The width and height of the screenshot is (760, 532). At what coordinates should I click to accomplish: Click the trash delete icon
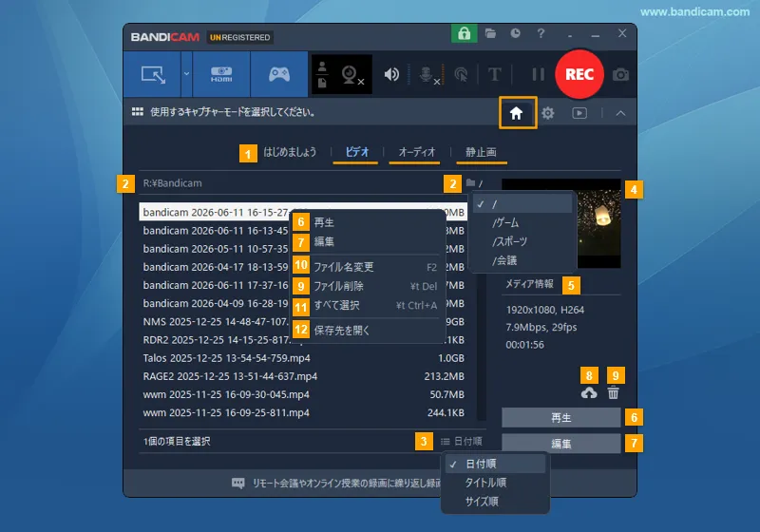(x=613, y=392)
